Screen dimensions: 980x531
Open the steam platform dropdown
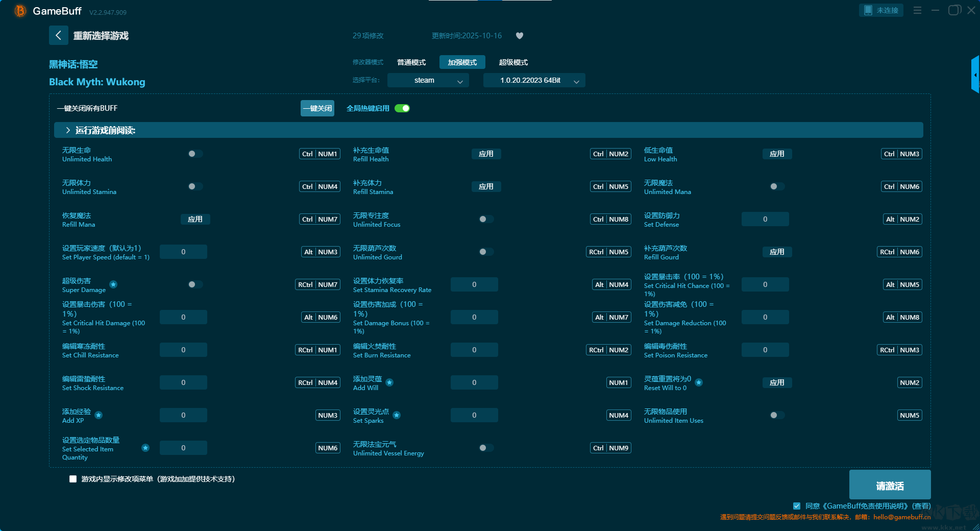(x=428, y=80)
